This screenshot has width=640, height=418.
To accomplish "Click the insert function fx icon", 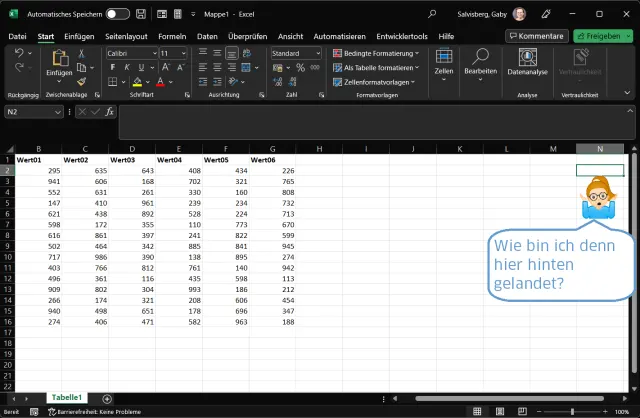I will pos(109,112).
